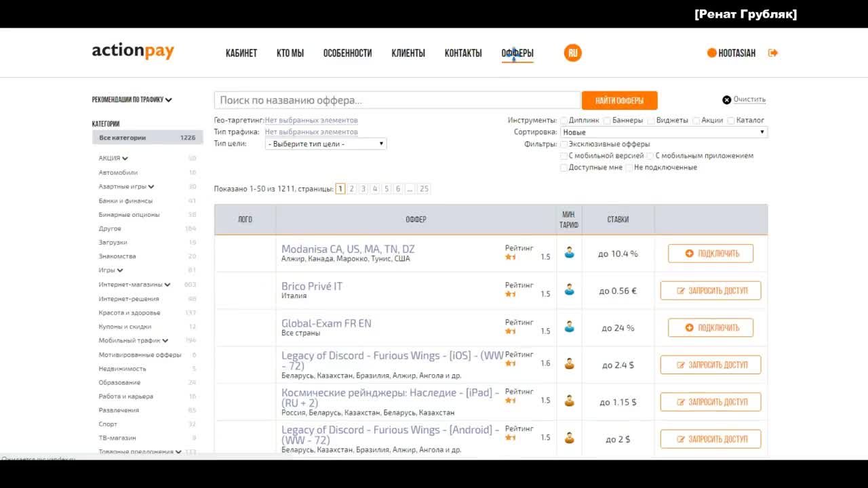
Task: Enable the Акции tool checkbox
Action: pyautogui.click(x=696, y=121)
